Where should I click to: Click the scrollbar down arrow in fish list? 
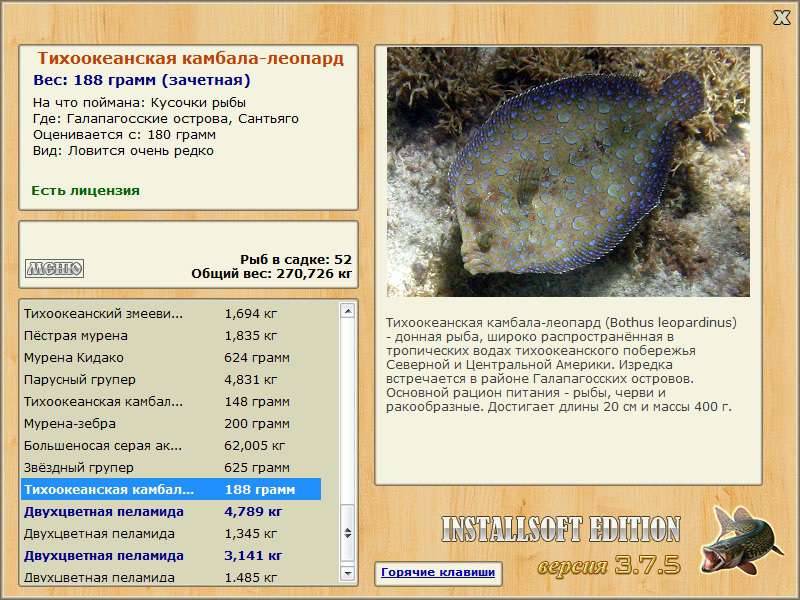(347, 573)
